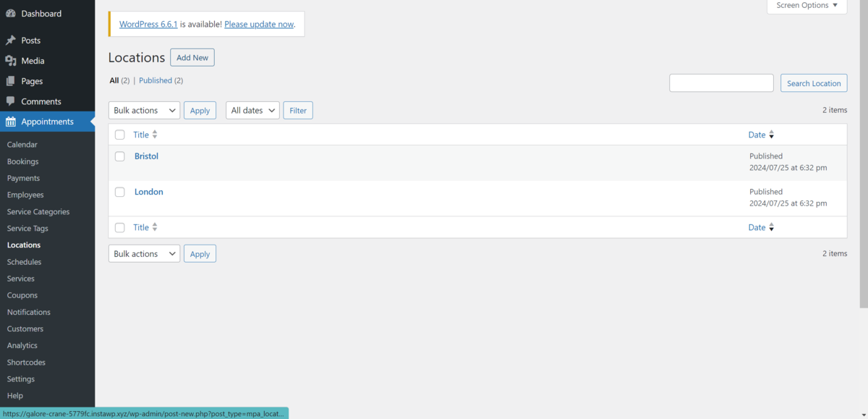Expand the Screen Options panel
Image resolution: width=868 pixels, height=419 pixels.
[x=807, y=6]
